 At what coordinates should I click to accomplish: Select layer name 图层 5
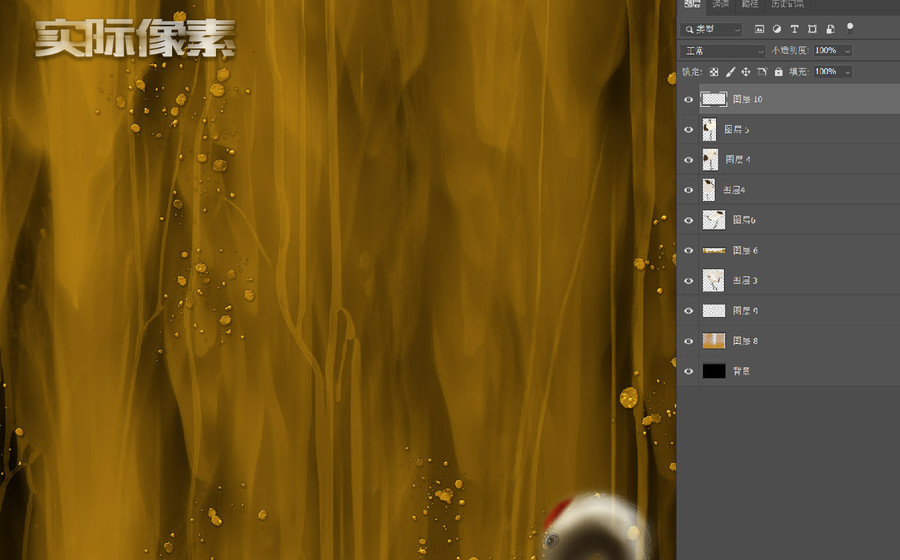[736, 130]
